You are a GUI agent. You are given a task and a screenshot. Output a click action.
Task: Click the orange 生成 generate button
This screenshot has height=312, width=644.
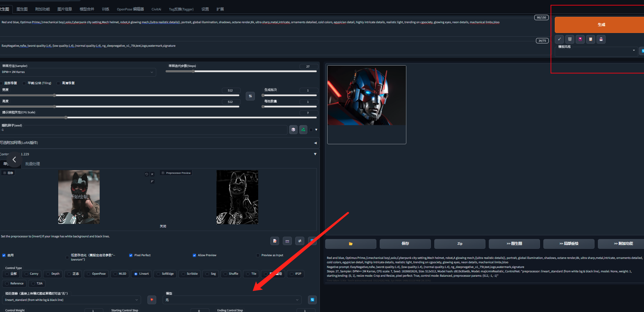coord(600,25)
